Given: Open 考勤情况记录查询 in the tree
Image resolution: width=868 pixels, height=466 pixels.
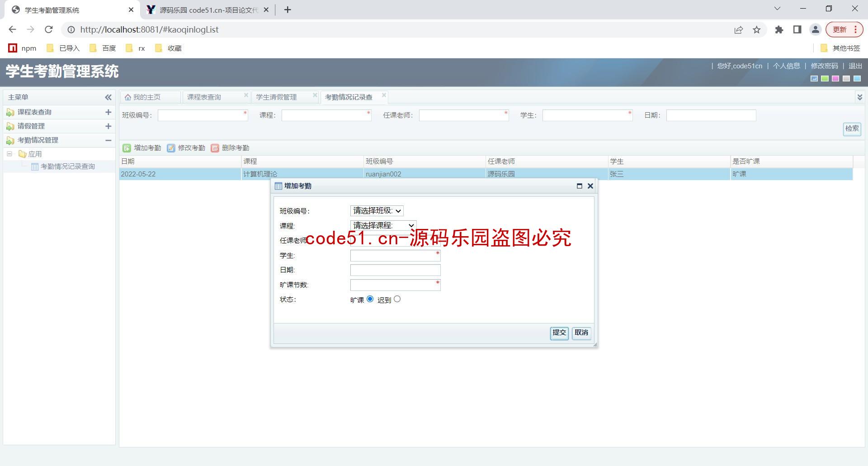Looking at the screenshot, I should 68,166.
